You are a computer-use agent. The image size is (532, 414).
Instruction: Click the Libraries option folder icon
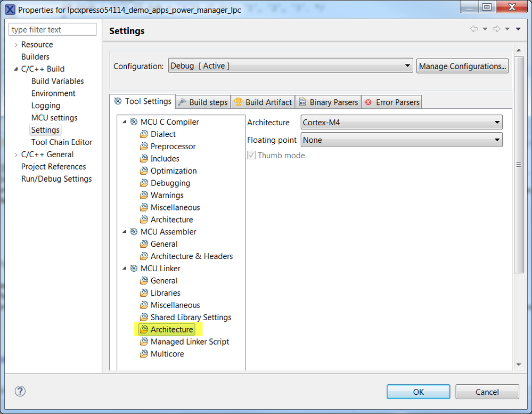[x=144, y=293]
